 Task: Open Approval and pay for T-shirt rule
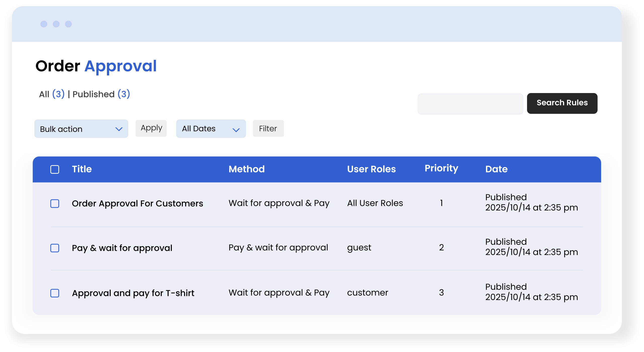tap(133, 293)
